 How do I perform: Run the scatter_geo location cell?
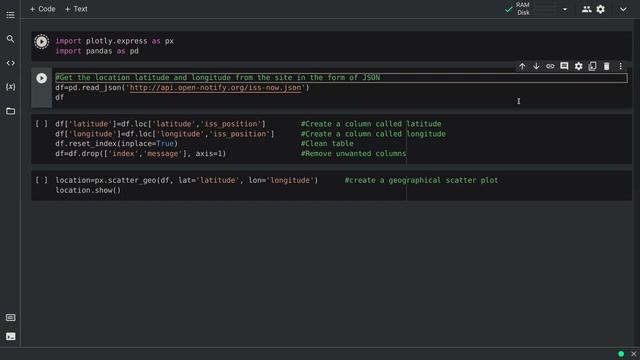coord(41,180)
